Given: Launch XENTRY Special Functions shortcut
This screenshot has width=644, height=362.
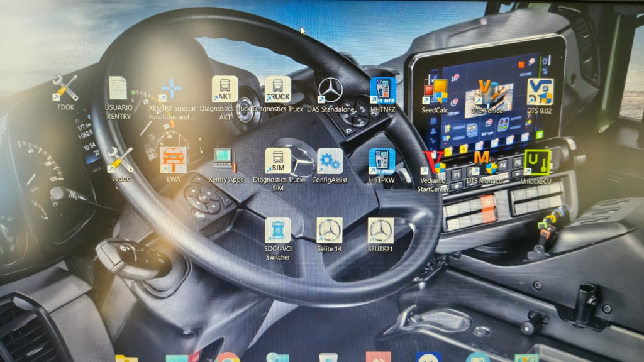Looking at the screenshot, I should tap(172, 89).
